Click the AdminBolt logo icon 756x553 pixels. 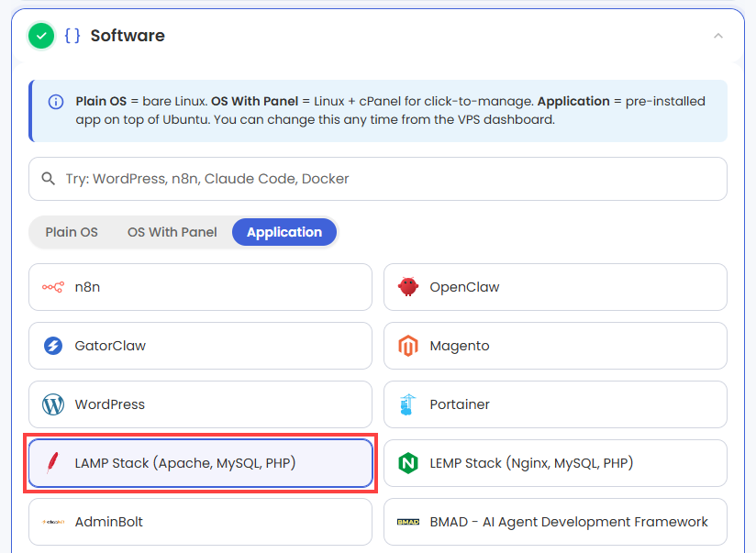click(53, 522)
